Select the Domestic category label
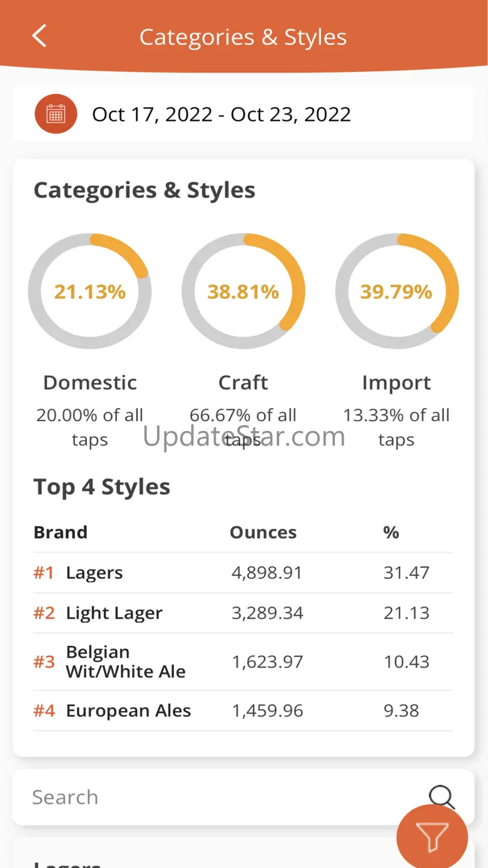The image size is (488, 868). click(89, 382)
